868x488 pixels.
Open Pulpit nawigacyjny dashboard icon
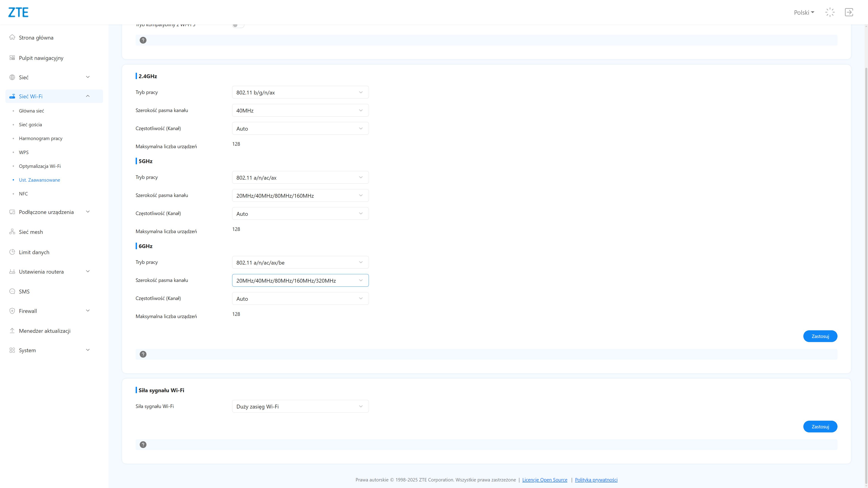coord(12,58)
